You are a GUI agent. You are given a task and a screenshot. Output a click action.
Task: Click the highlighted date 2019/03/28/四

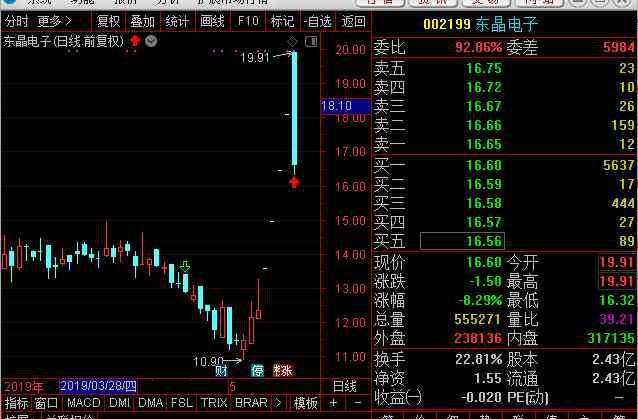pos(98,386)
